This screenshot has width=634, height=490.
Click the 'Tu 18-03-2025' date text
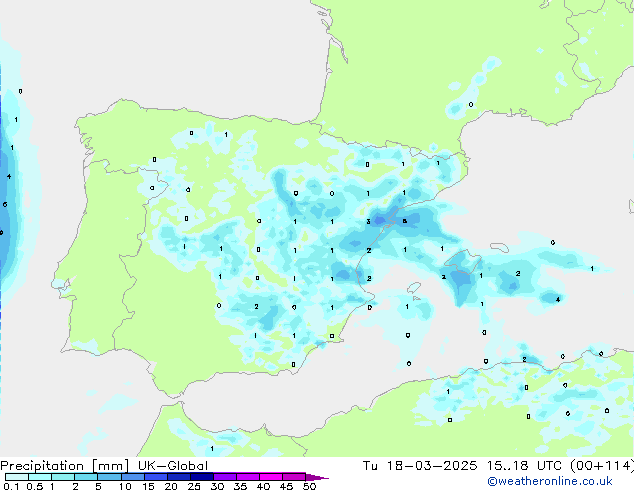tap(420, 466)
